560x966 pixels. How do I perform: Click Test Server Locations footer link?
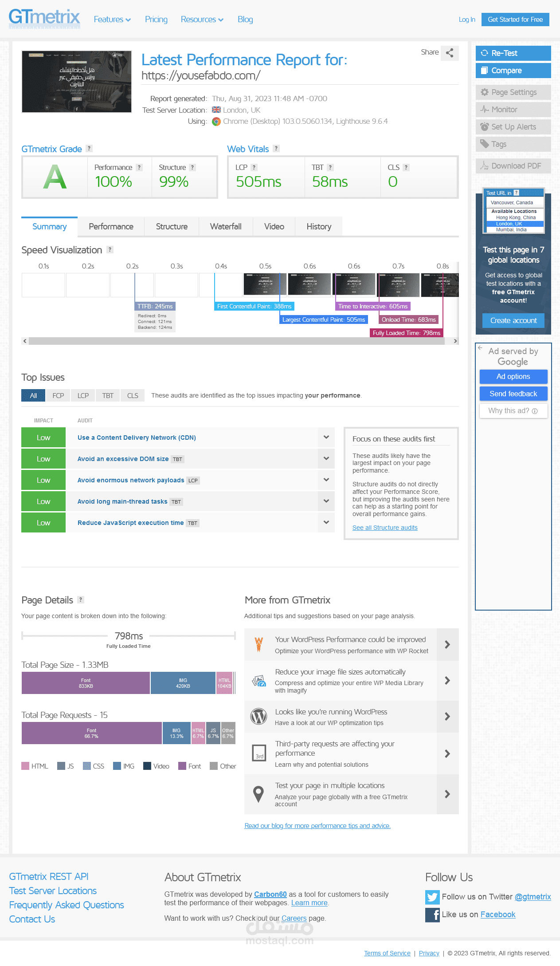point(53,891)
